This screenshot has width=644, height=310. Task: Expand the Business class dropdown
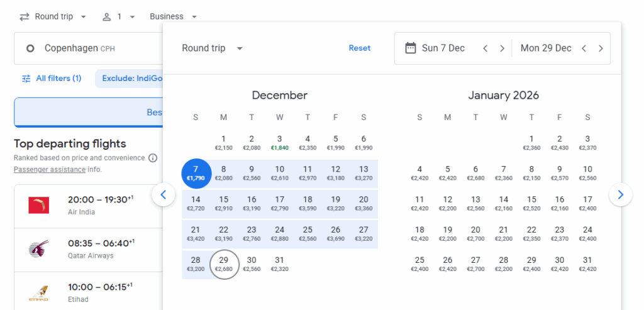pos(173,17)
